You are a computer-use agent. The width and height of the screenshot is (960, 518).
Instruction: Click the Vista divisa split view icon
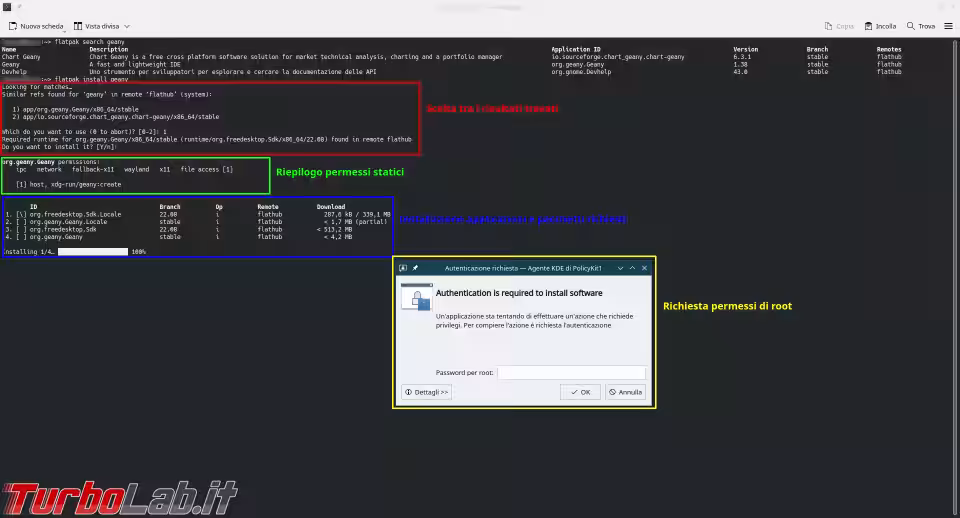pyautogui.click(x=78, y=26)
